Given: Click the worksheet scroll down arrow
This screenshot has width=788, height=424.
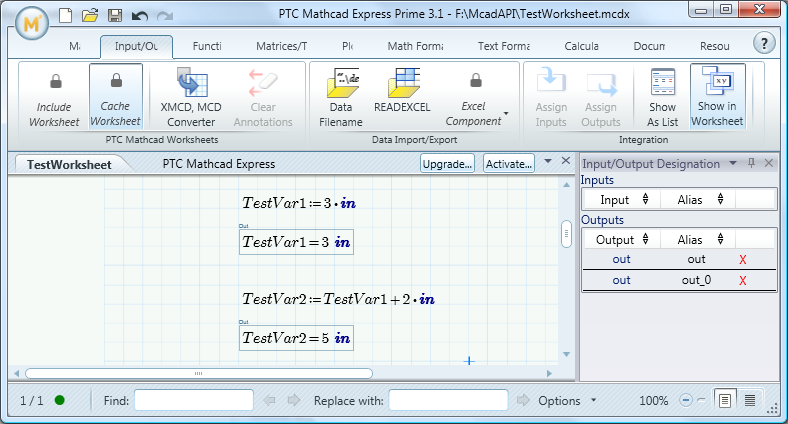Looking at the screenshot, I should (x=566, y=355).
